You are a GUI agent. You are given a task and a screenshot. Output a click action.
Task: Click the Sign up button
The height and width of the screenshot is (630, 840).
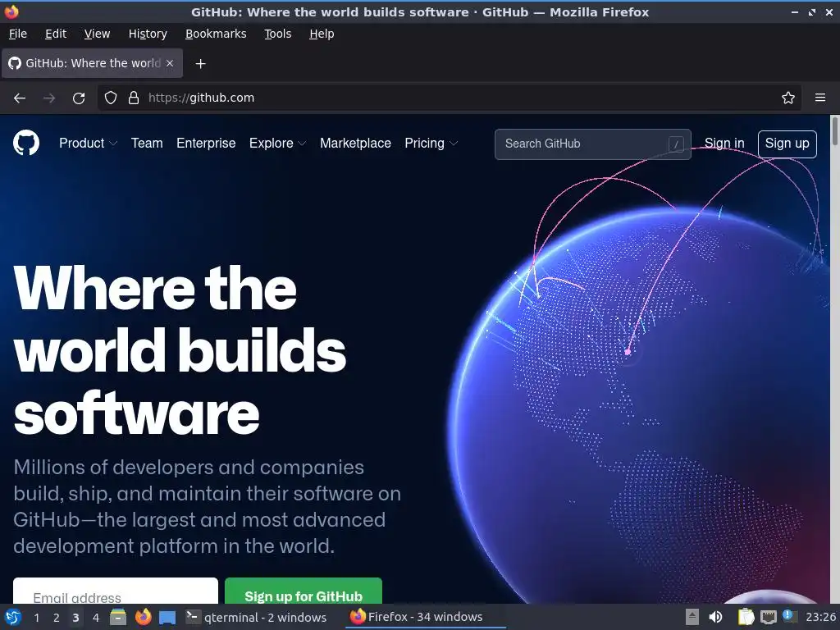pyautogui.click(x=787, y=144)
